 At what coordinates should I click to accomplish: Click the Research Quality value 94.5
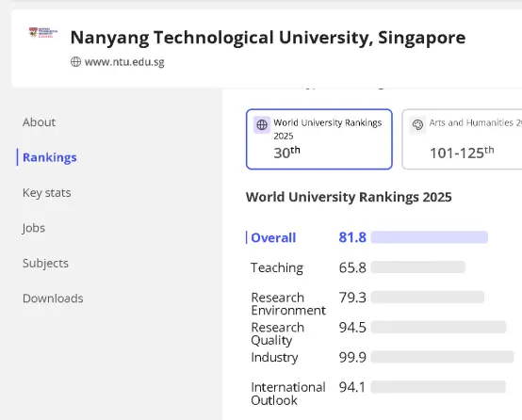pos(352,328)
